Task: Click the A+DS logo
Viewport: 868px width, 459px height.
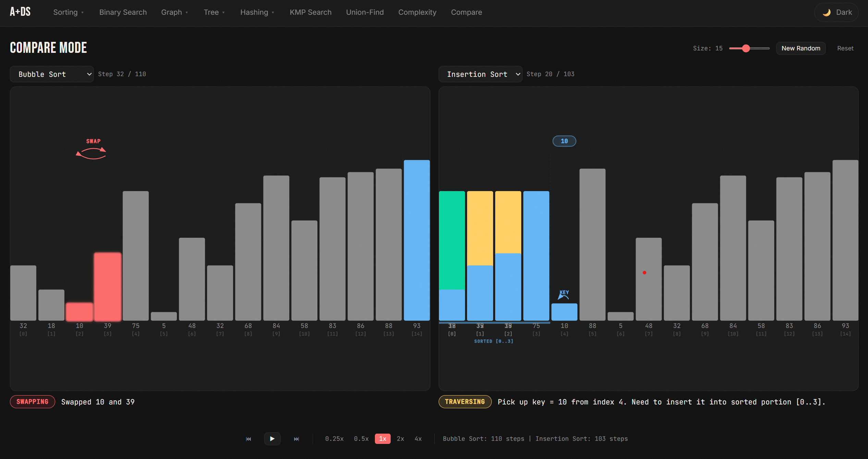Action: [x=20, y=11]
